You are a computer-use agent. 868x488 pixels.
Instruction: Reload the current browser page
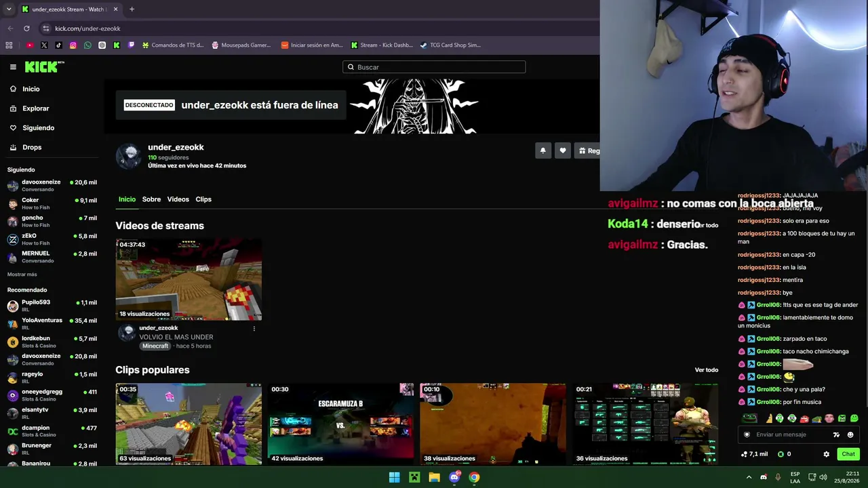(x=26, y=28)
